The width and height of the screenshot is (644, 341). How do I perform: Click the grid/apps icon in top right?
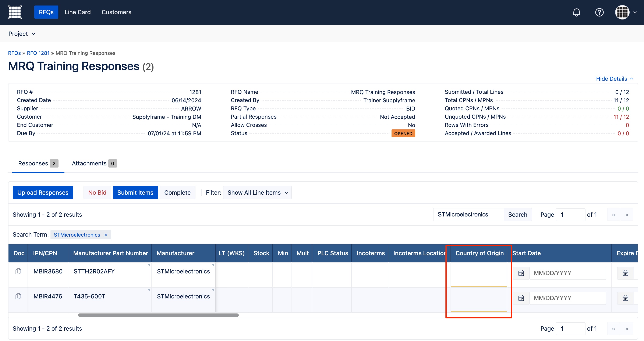click(x=623, y=12)
